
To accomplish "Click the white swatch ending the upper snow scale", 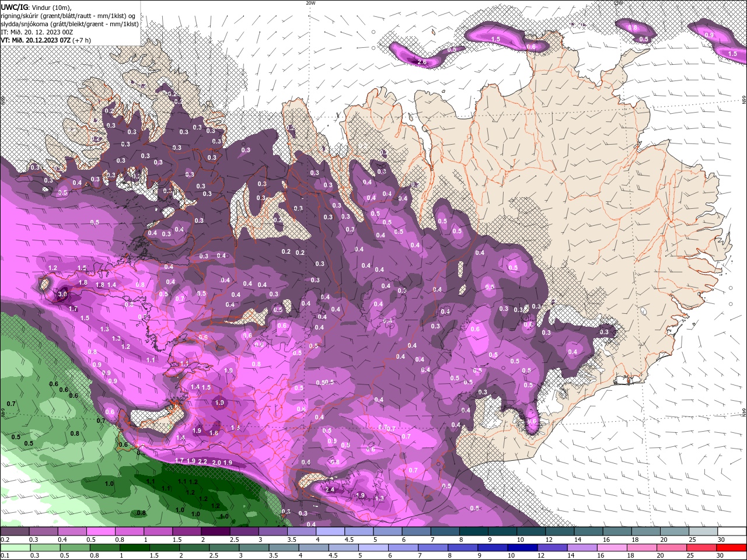I will tap(732, 531).
